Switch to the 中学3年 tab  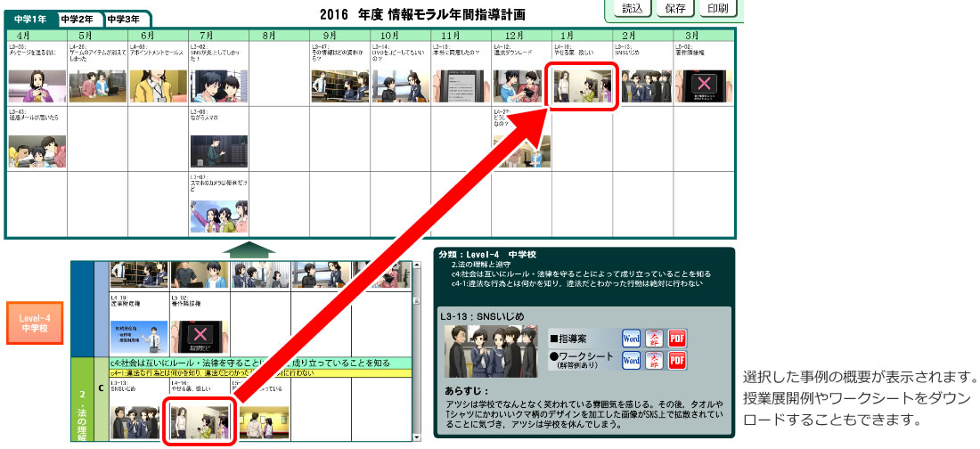click(x=127, y=19)
